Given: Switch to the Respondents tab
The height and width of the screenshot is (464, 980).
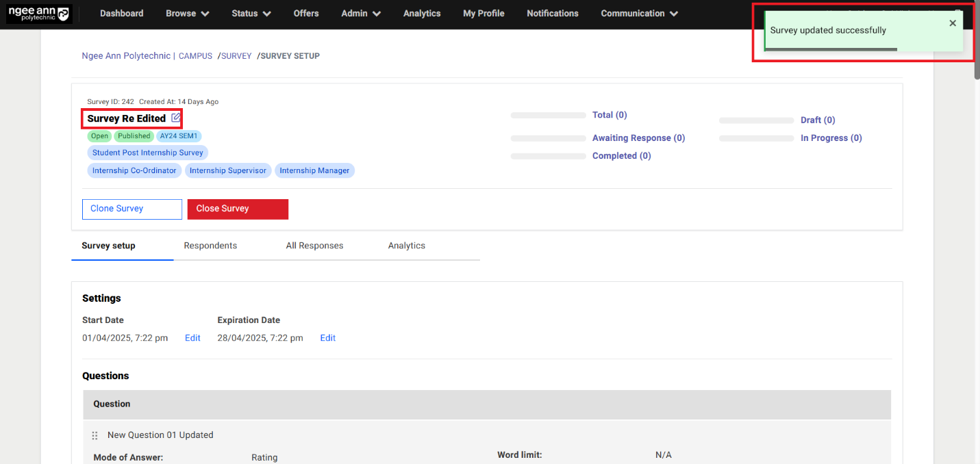Looking at the screenshot, I should [210, 246].
